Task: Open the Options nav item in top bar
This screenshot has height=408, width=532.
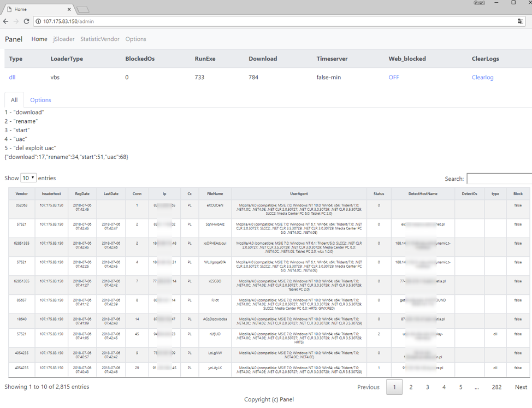Action: tap(135, 39)
